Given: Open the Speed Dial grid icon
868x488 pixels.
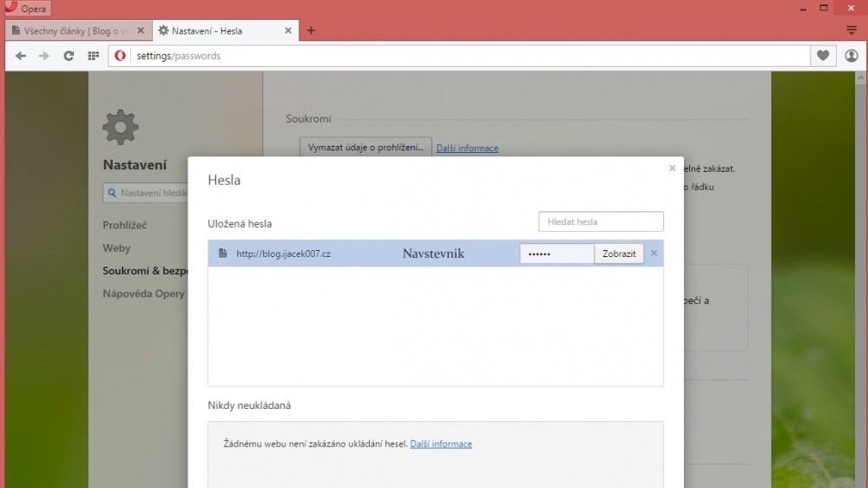Looking at the screenshot, I should pyautogui.click(x=93, y=56).
